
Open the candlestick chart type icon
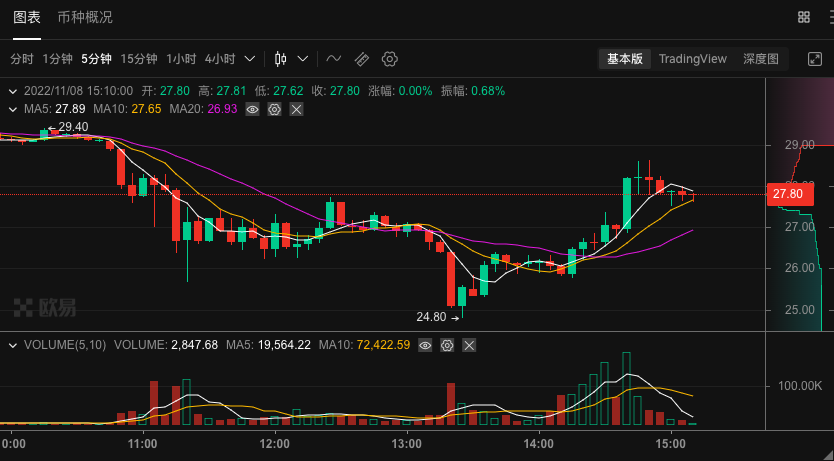point(281,59)
